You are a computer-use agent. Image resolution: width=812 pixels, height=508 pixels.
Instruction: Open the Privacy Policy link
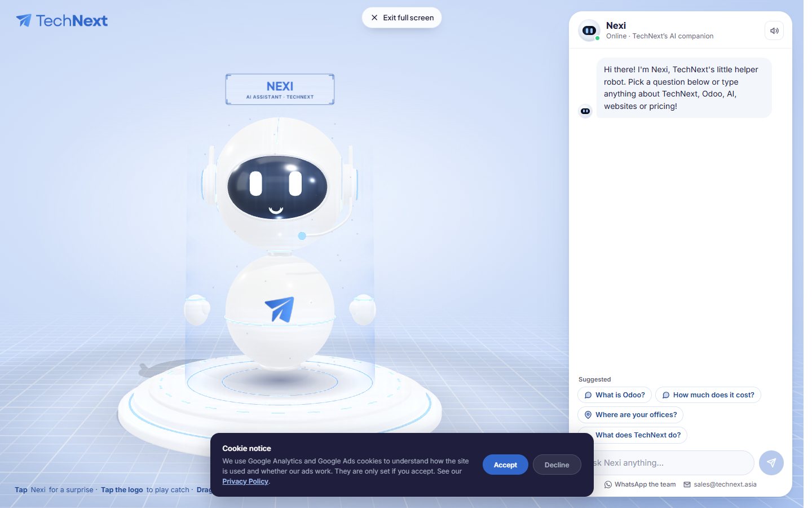tap(245, 481)
